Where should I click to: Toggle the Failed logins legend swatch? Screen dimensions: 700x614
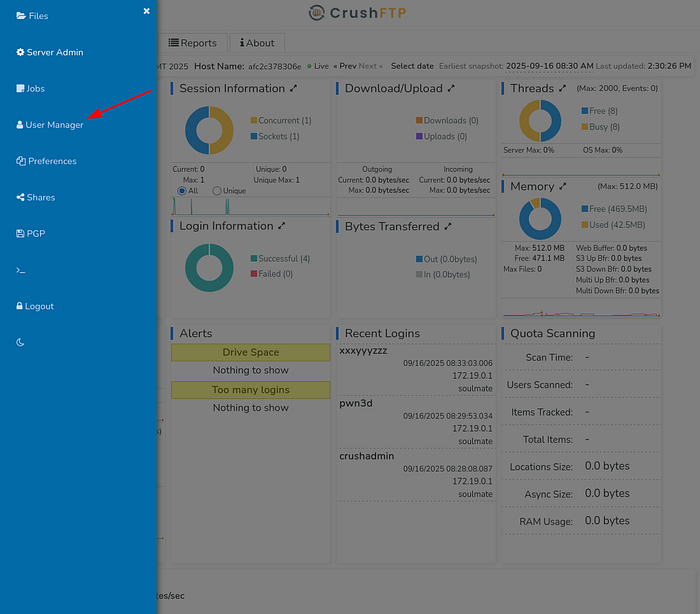point(254,274)
